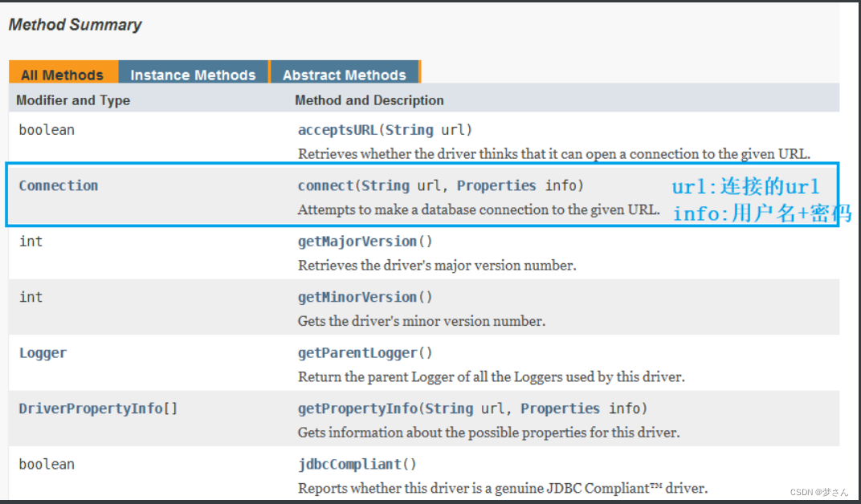
Task: Click description 'Gets the driver's minor version number'
Action: pos(422,321)
